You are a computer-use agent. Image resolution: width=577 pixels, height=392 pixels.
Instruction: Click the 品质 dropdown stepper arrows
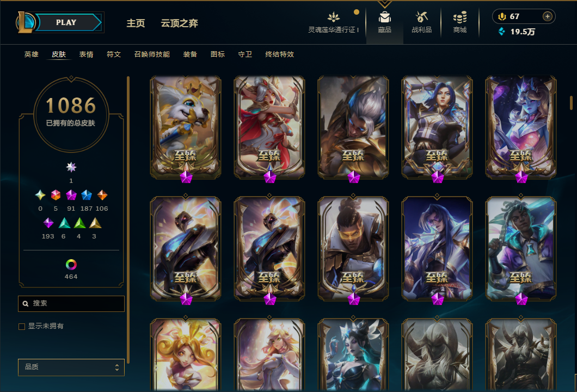(116, 367)
